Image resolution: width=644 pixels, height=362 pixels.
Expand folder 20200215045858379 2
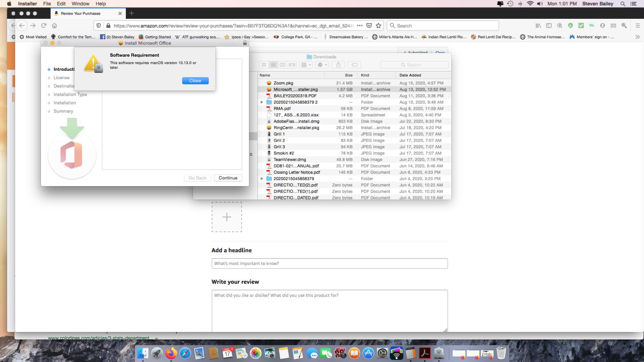coord(262,102)
